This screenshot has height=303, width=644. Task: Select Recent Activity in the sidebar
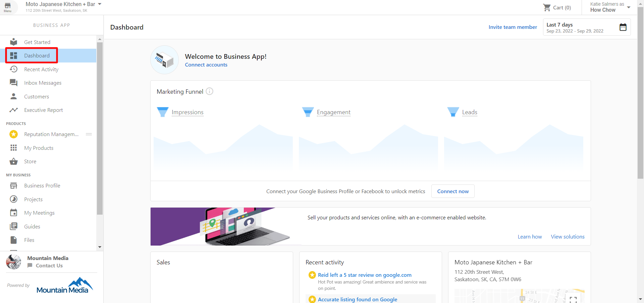48,69
